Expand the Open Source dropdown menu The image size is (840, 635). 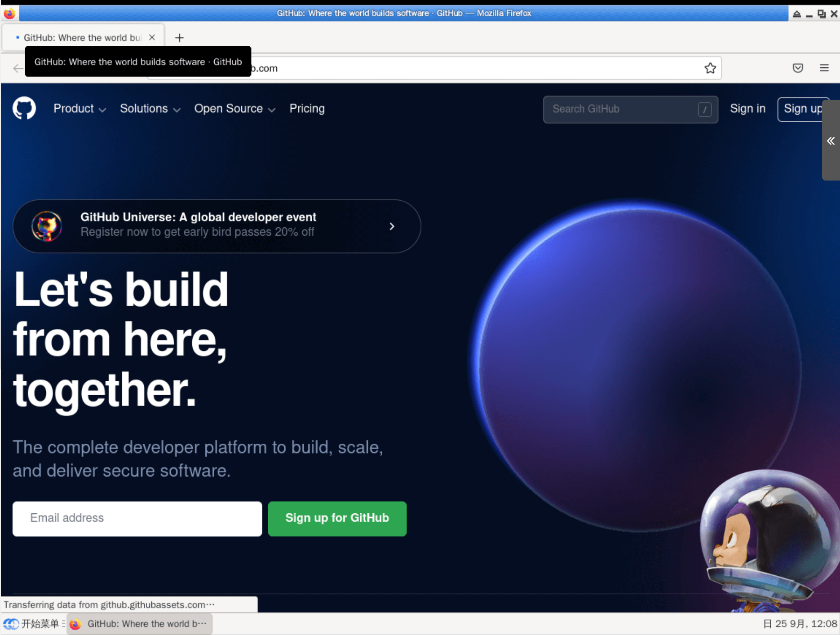tap(234, 109)
